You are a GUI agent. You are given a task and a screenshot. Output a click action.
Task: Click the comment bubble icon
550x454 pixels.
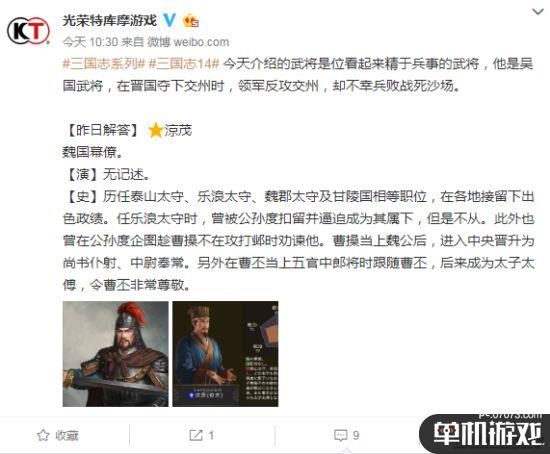341,435
